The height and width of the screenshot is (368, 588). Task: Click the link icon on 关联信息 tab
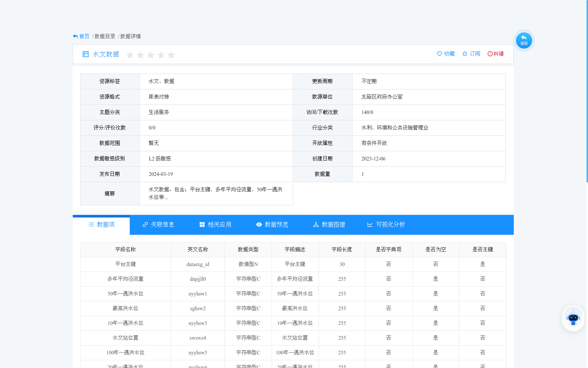click(145, 224)
